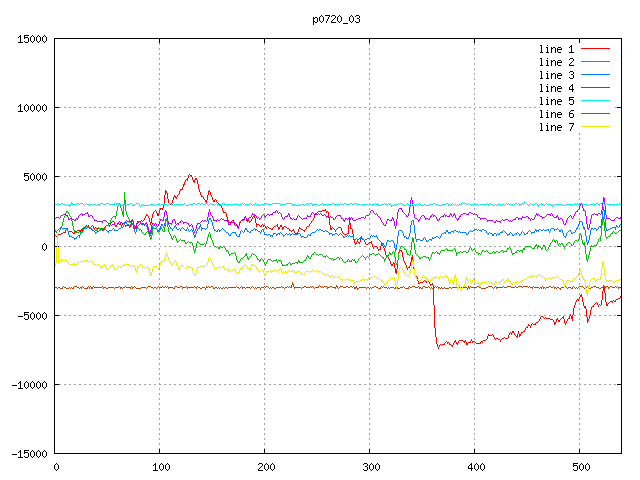The image size is (640, 480).
Task: Select the 'line 2' legend label
Action: click(556, 62)
